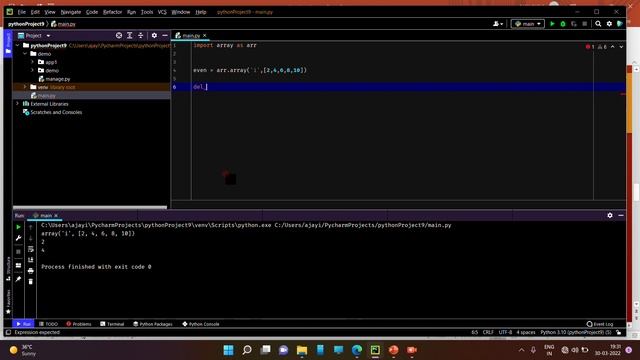Viewport: 640px width, 360px height.
Task: Open the user account icon menu
Action: point(498,24)
